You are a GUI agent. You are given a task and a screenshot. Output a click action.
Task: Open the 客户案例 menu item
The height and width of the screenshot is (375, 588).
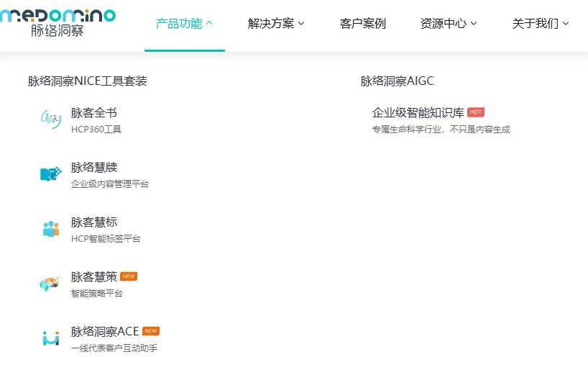coord(362,24)
